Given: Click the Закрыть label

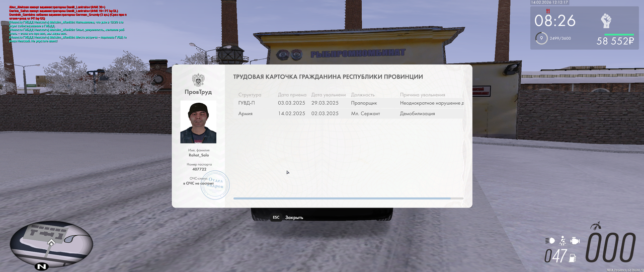Looking at the screenshot, I should (294, 218).
